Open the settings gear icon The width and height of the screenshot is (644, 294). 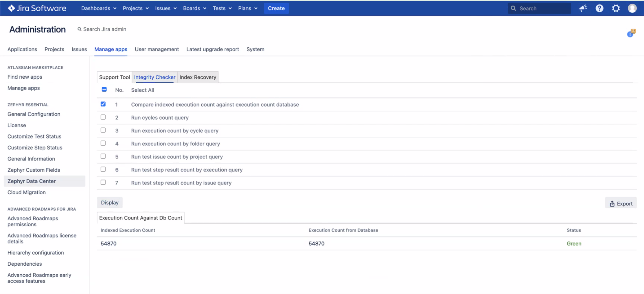pos(616,8)
